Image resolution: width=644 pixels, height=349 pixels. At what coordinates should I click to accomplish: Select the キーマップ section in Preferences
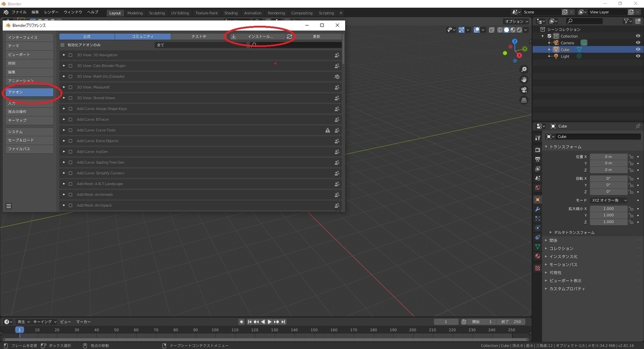(30, 120)
